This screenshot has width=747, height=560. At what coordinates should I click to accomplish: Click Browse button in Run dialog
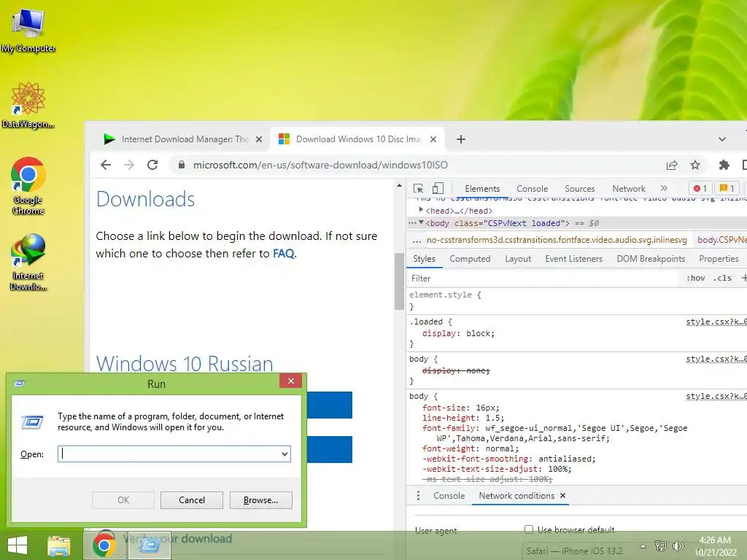click(260, 500)
